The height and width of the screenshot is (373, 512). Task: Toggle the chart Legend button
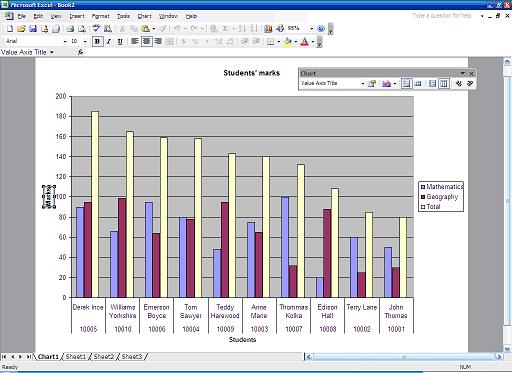[x=406, y=83]
